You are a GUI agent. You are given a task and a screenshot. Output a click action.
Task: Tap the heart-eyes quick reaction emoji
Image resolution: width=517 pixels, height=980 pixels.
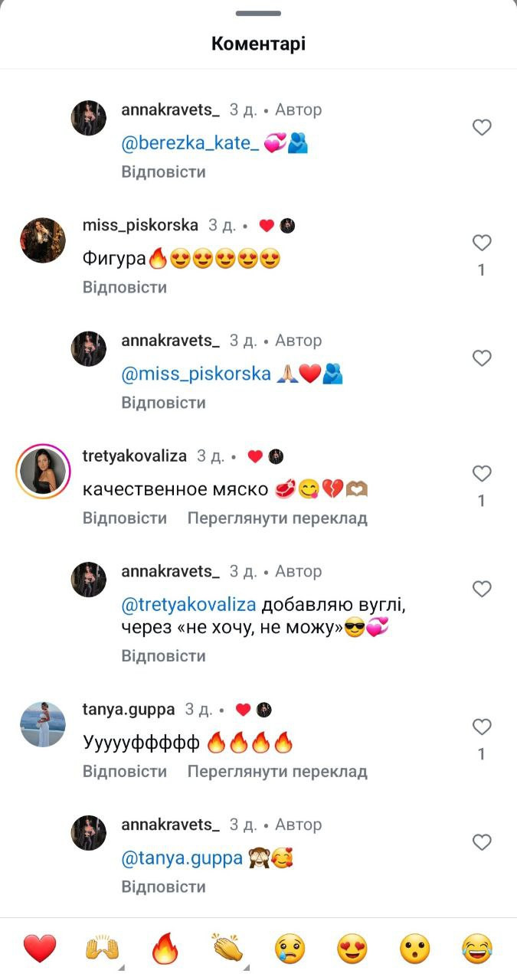[x=352, y=949]
